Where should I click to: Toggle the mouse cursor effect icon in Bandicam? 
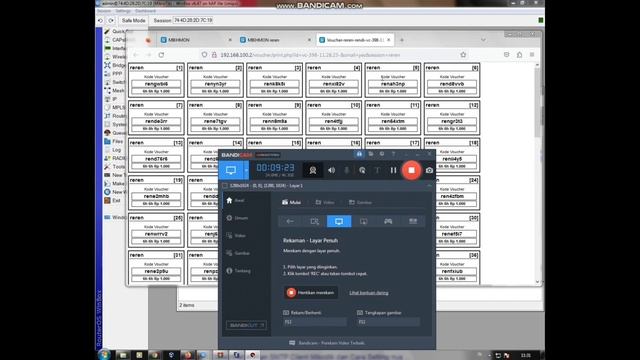(x=362, y=170)
